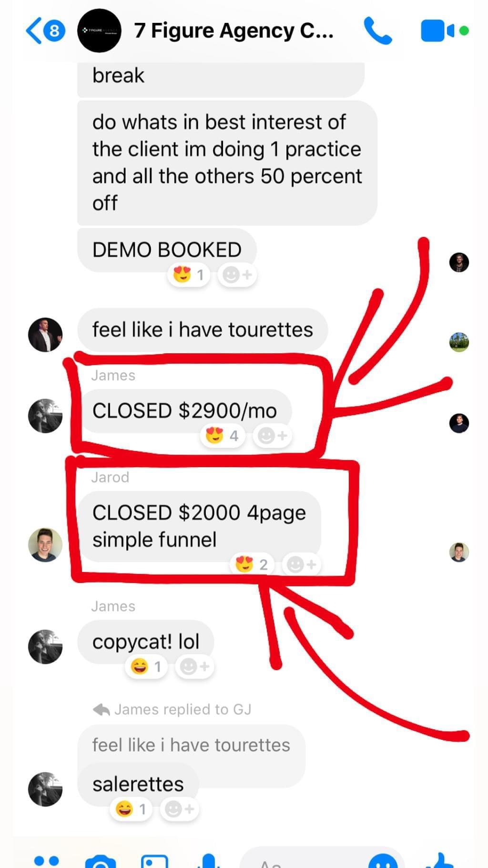Open the photo gallery icon in the toolbar

(154, 861)
